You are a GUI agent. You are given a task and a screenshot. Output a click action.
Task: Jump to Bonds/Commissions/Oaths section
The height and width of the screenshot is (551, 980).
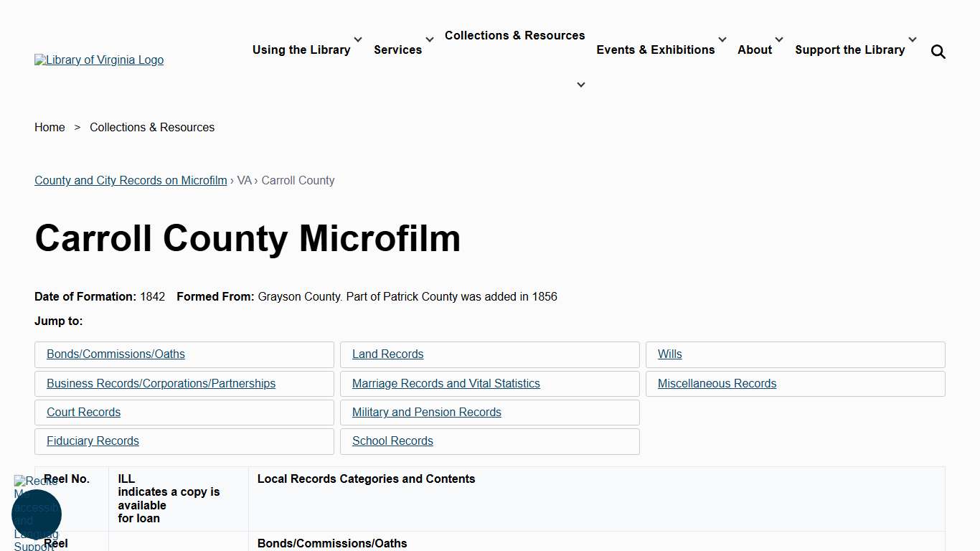tap(116, 354)
